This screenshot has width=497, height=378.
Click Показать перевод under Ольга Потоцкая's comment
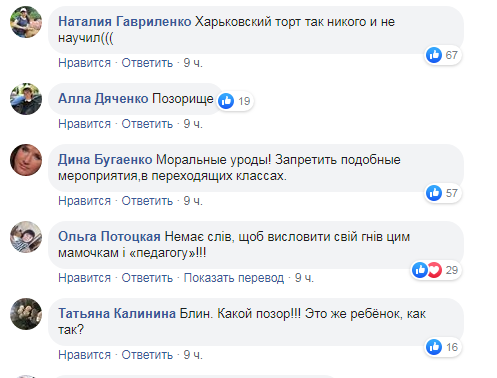234,278
